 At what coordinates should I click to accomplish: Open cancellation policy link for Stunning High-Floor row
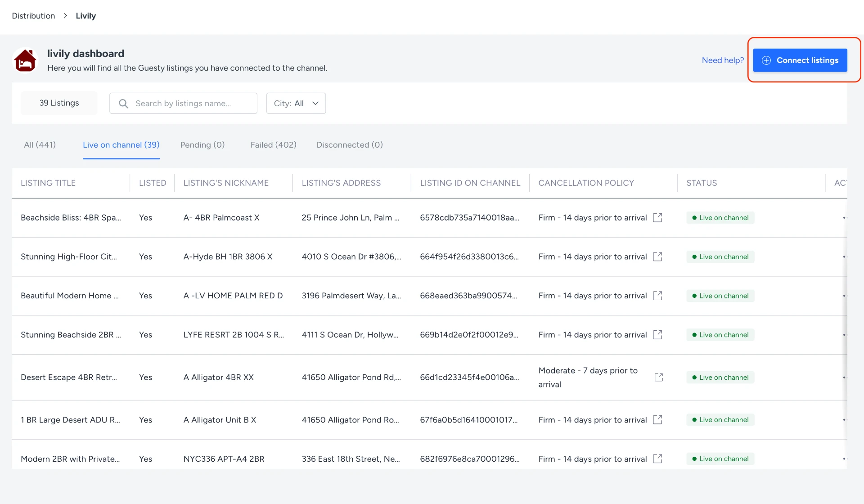(x=657, y=257)
